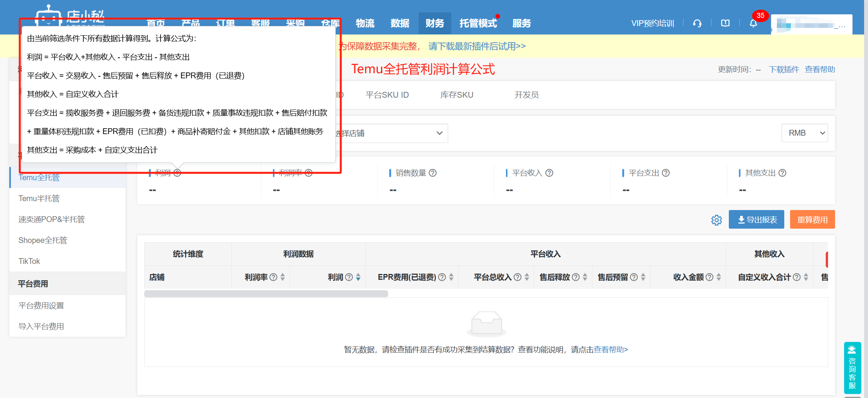Image resolution: width=868 pixels, height=398 pixels.
Task: Show help tooltip for 平台收入 summary
Action: 549,173
